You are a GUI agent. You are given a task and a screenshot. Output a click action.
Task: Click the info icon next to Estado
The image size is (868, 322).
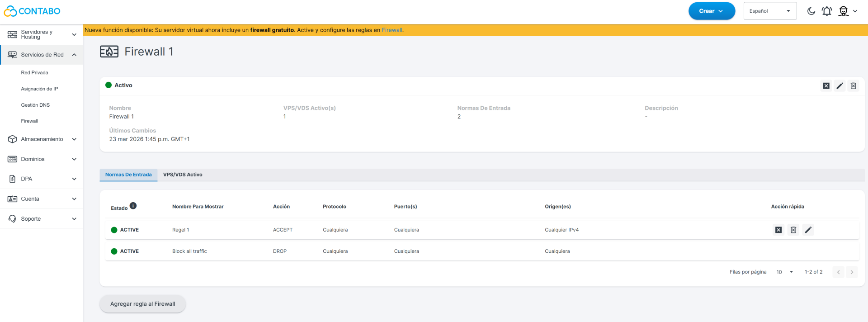pos(133,206)
